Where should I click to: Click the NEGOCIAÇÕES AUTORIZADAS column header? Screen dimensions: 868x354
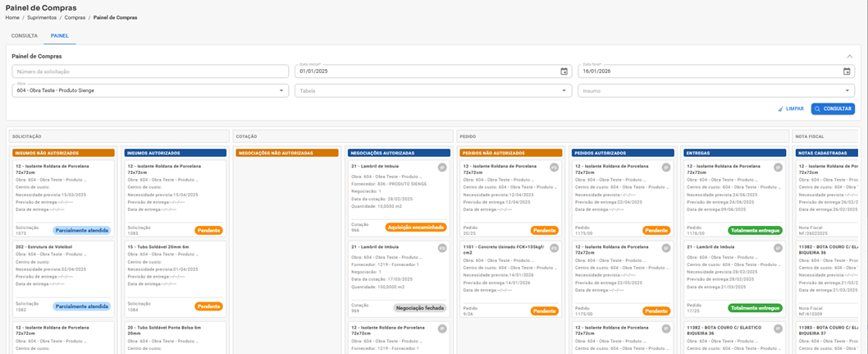(399, 152)
